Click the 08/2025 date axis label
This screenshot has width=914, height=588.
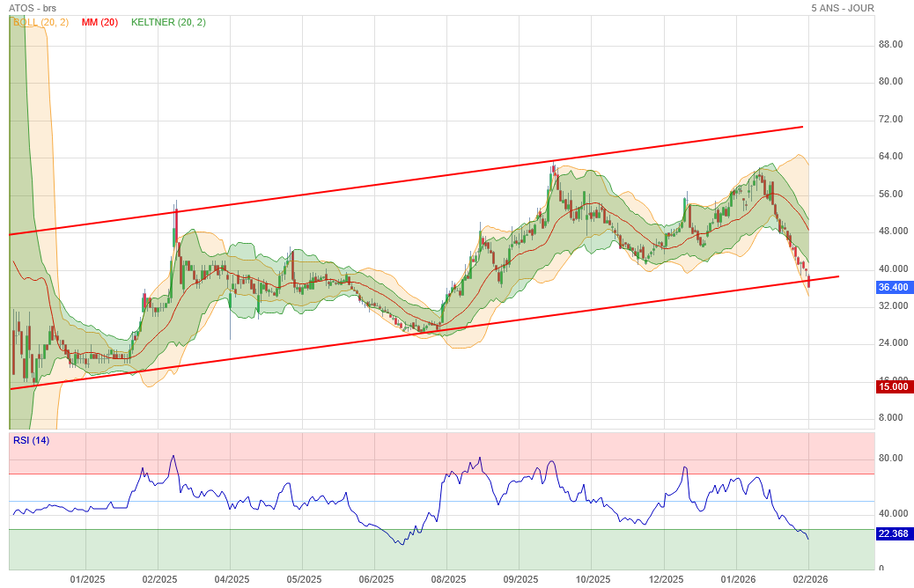click(x=449, y=580)
